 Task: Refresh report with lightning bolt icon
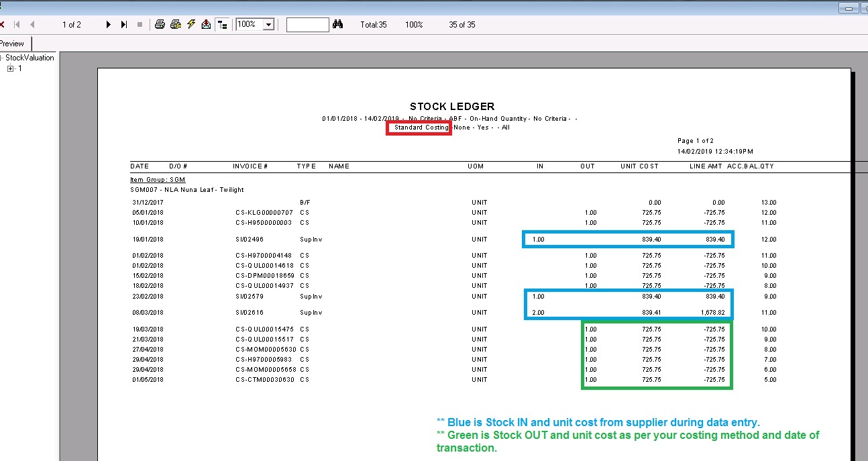point(191,24)
